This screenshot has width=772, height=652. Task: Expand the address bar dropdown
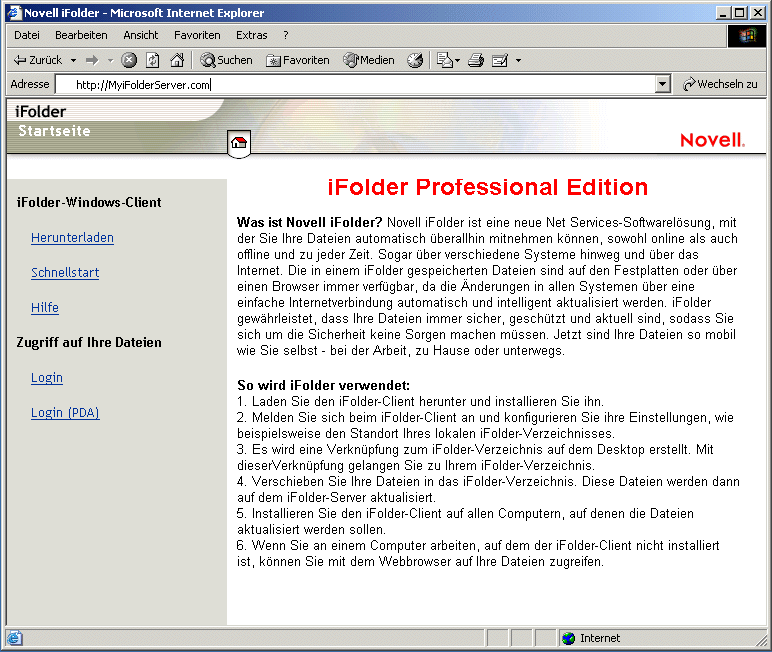(x=663, y=84)
